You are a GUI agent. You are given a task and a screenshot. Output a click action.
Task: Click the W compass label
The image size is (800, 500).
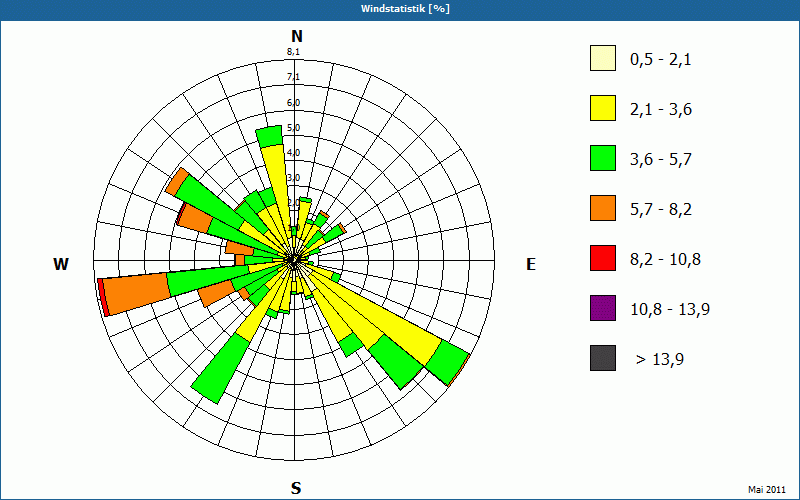tap(61, 264)
